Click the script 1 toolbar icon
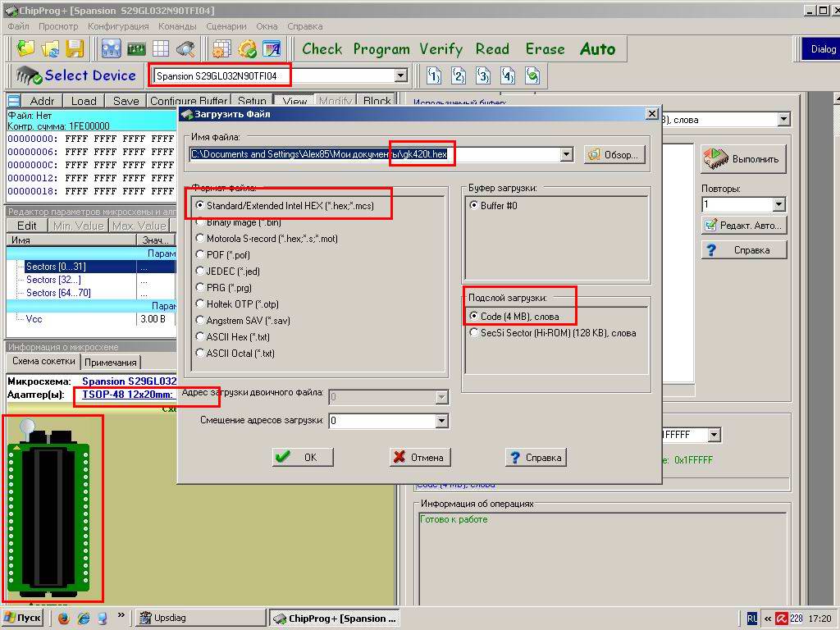 [x=434, y=75]
